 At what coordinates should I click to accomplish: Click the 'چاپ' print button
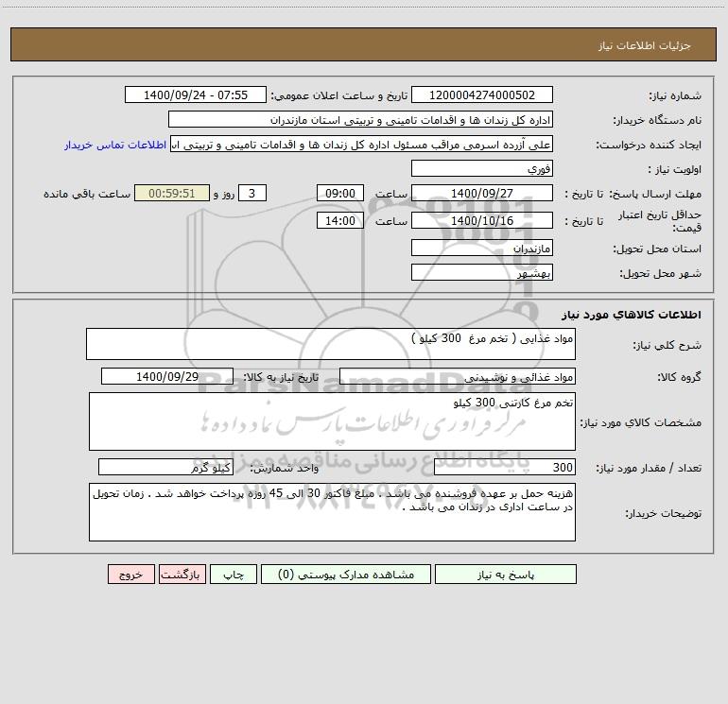(234, 575)
